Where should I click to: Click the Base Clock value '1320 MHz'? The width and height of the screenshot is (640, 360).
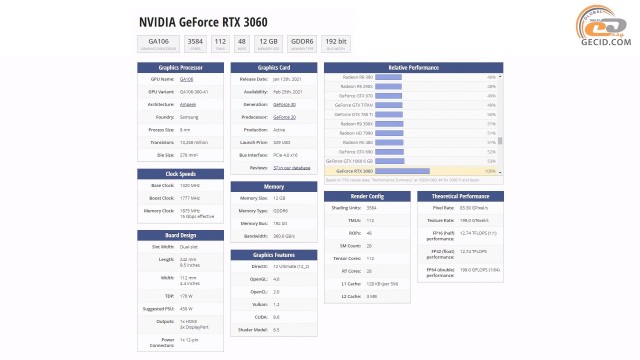point(190,186)
